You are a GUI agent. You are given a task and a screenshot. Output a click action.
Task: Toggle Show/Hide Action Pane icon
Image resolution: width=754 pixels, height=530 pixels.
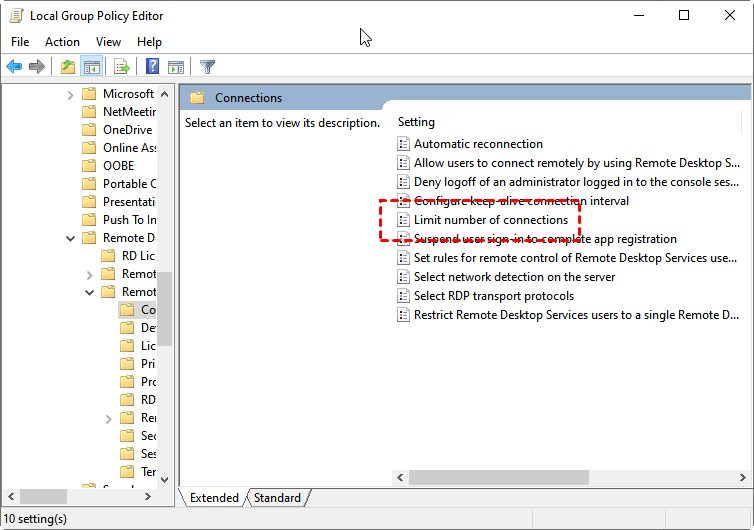[176, 67]
